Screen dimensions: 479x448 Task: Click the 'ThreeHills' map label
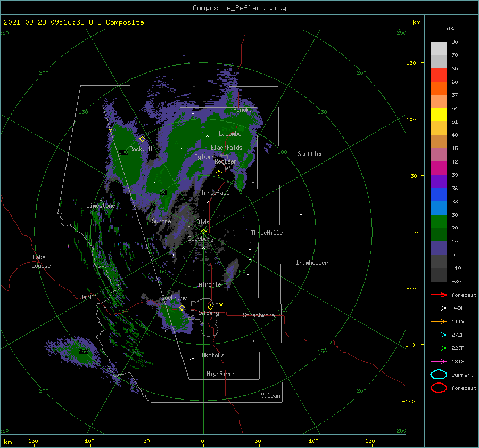pyautogui.click(x=267, y=233)
